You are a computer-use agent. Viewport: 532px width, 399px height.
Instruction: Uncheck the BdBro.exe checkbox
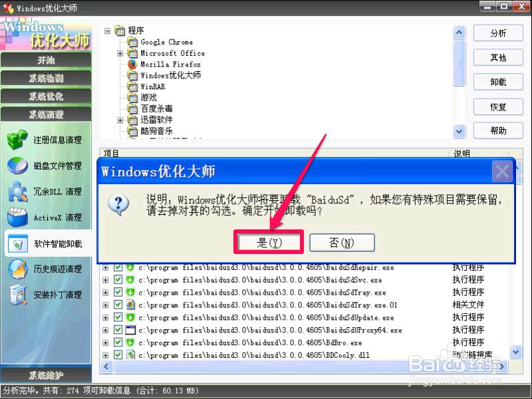(118, 342)
